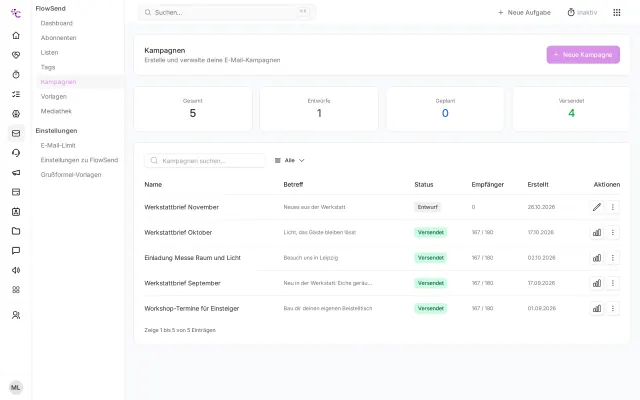This screenshot has height=400, width=640.
Task: Click the Entwürfe 1 stats card
Action: click(319, 109)
